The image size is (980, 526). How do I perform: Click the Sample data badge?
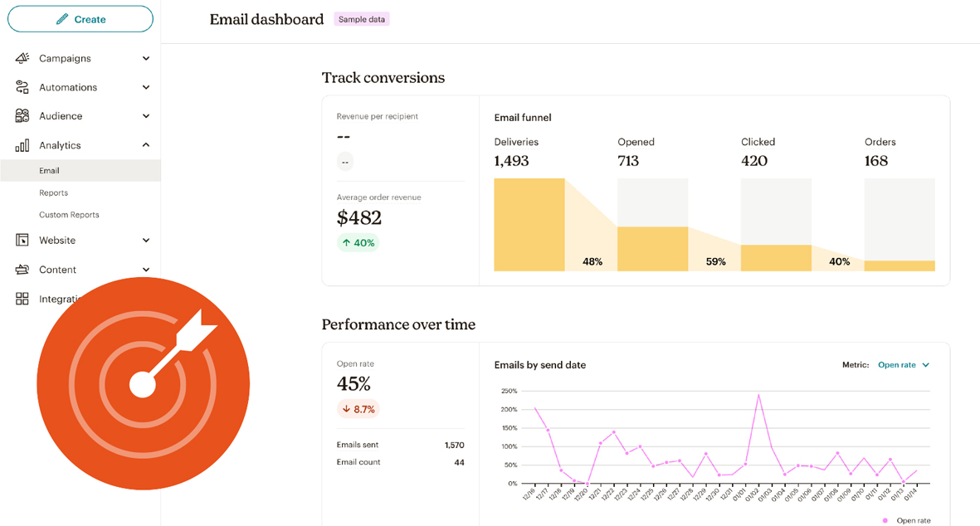coord(361,19)
